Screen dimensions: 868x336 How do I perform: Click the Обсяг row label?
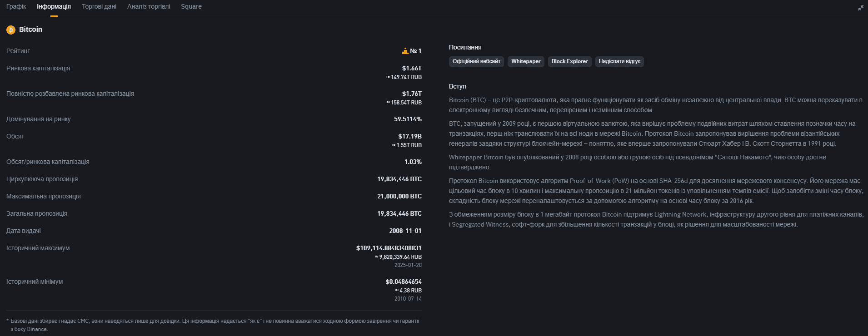pos(15,136)
